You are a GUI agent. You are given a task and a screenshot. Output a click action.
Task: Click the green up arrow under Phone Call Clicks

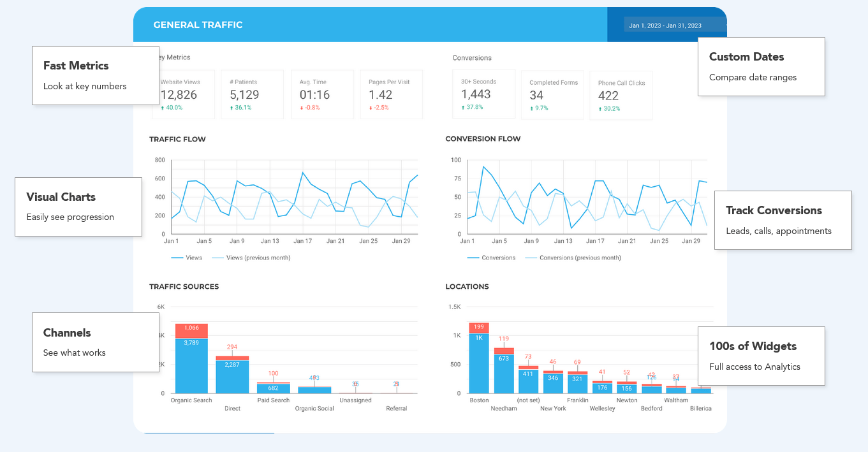600,109
